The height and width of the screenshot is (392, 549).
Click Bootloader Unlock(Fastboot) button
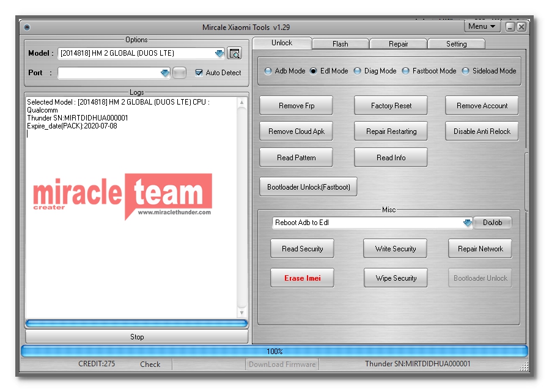pyautogui.click(x=309, y=187)
